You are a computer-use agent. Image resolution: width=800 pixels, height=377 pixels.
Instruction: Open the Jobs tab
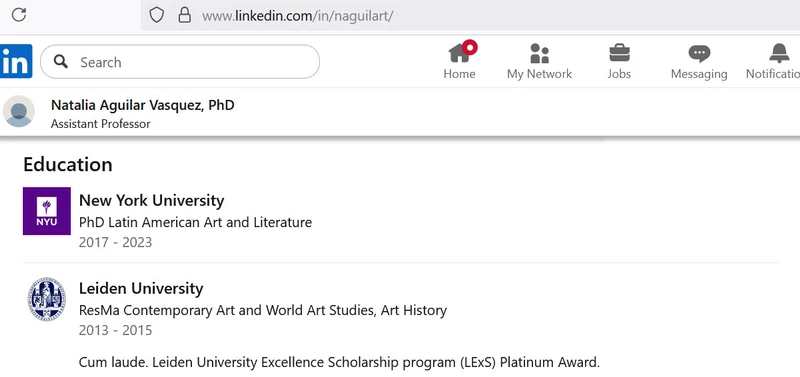619,61
